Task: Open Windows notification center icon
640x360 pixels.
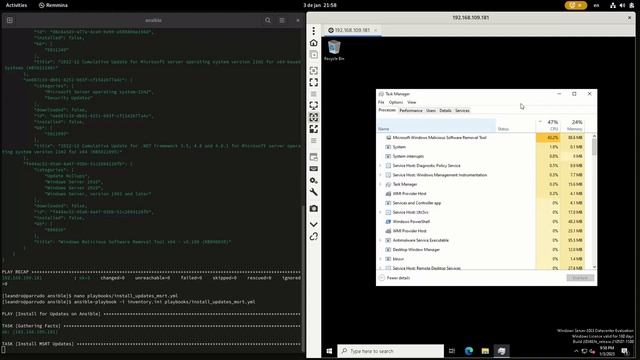Action: 625,351
